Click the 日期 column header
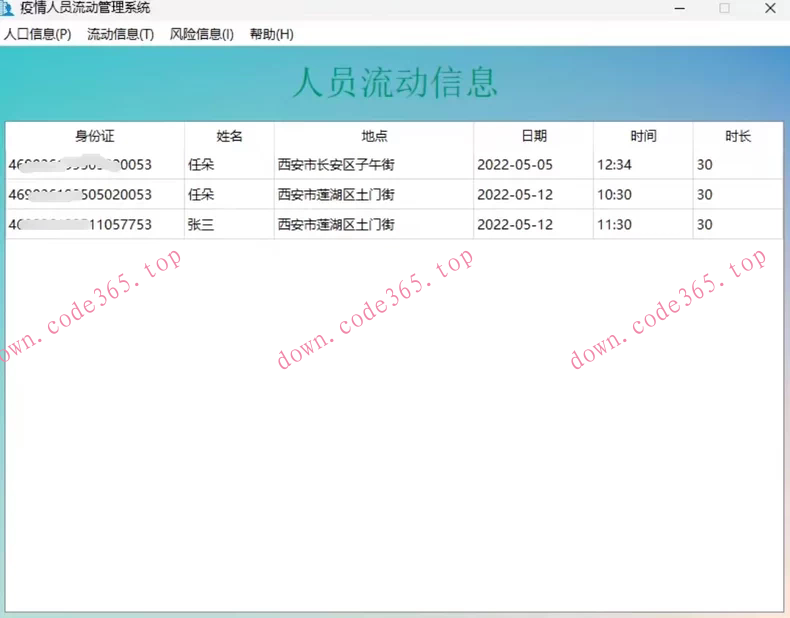 click(x=534, y=136)
